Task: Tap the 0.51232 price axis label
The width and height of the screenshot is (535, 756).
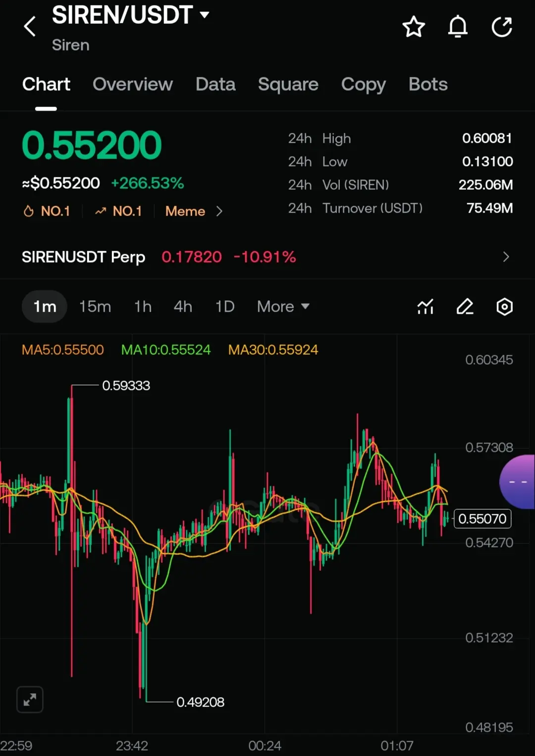Action: (x=489, y=638)
